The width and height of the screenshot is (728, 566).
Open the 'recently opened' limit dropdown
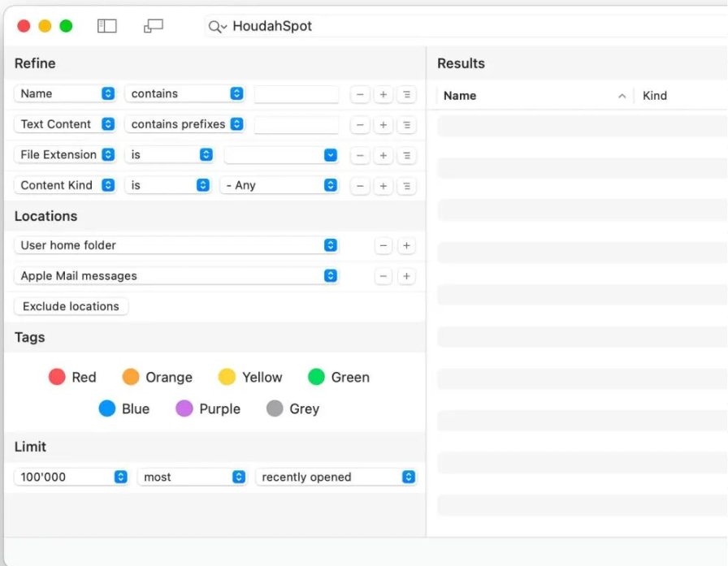tap(336, 477)
